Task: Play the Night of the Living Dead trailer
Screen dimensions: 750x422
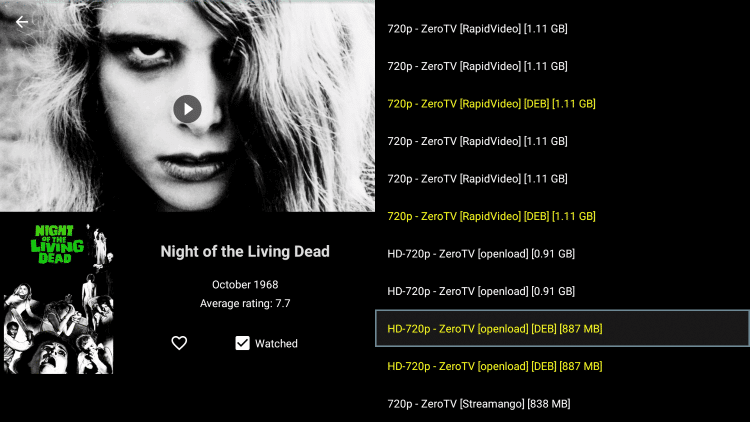Action: click(187, 109)
